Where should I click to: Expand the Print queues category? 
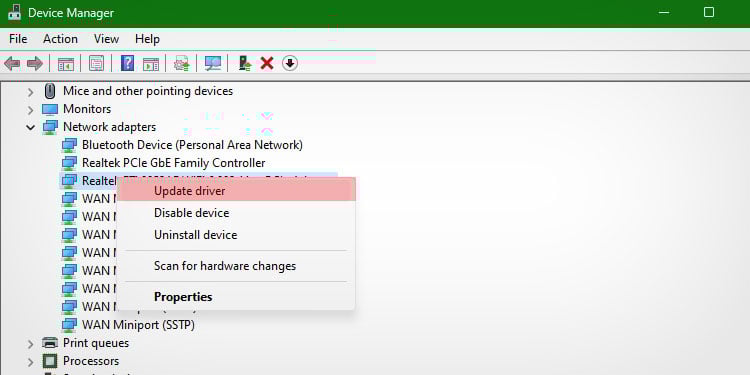31,343
